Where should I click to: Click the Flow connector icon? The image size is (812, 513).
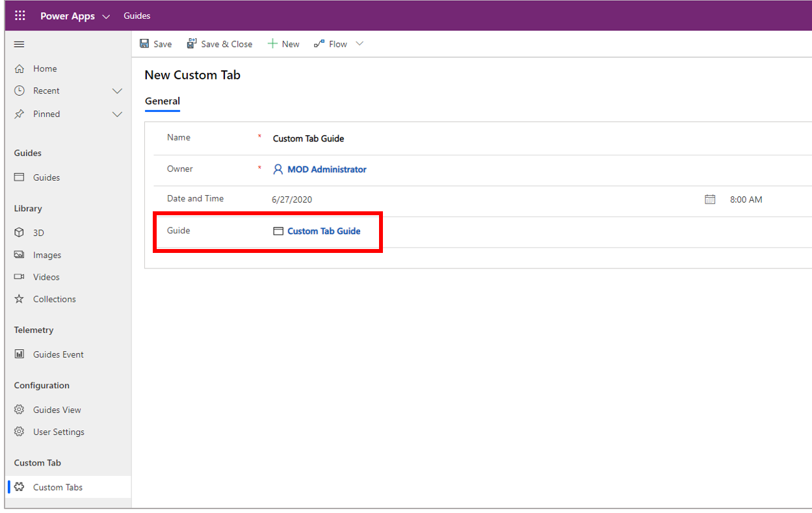coord(319,44)
